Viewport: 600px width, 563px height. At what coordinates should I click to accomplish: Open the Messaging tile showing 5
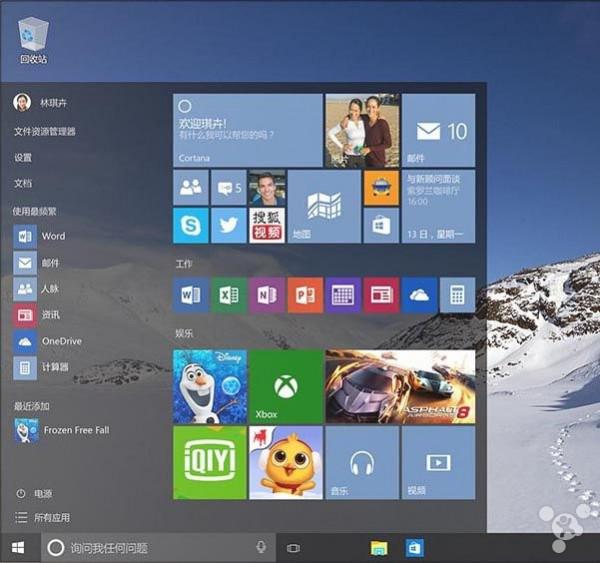pyautogui.click(x=229, y=188)
